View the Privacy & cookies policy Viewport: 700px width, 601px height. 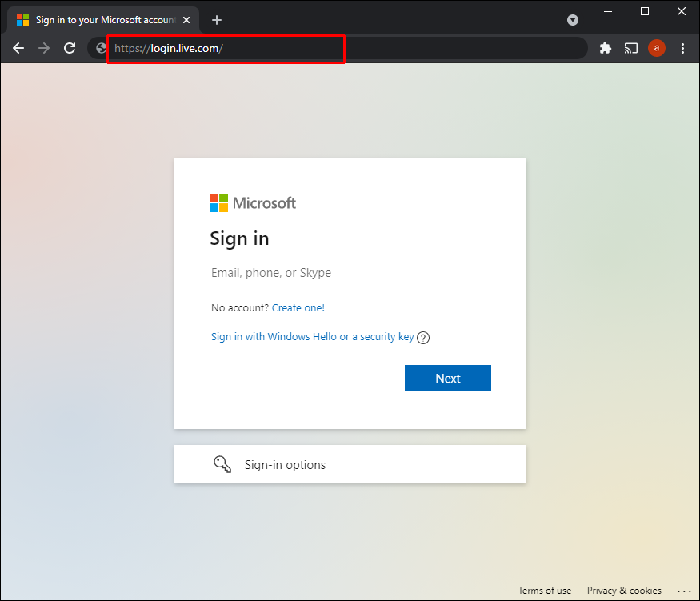625,591
